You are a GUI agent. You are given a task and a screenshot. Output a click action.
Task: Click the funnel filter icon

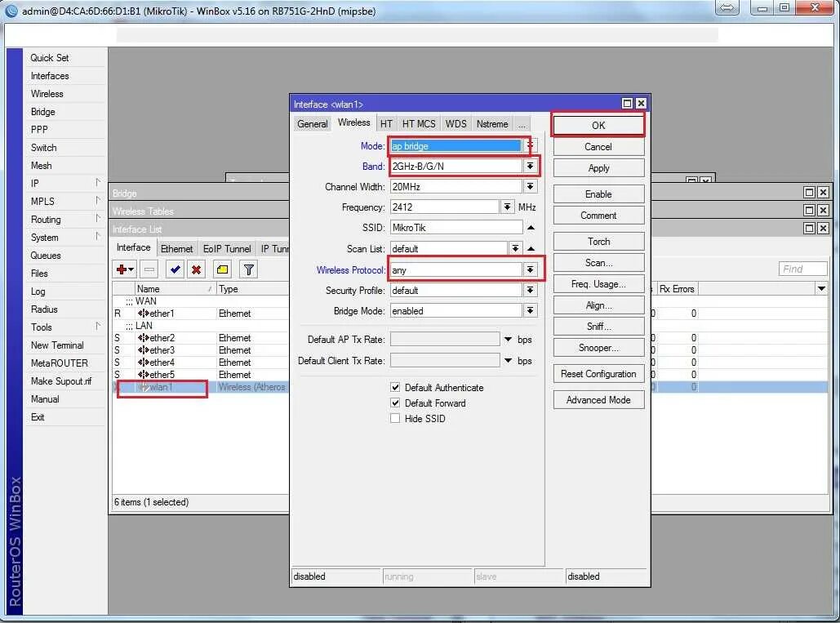pyautogui.click(x=248, y=269)
